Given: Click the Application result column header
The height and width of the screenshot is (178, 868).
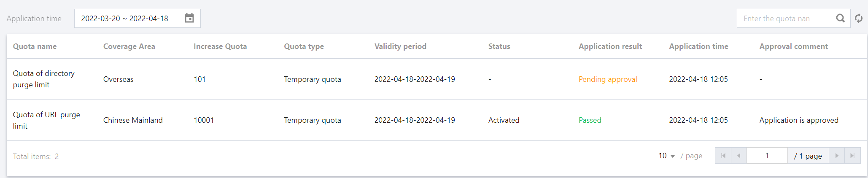Looking at the screenshot, I should click(x=610, y=46).
